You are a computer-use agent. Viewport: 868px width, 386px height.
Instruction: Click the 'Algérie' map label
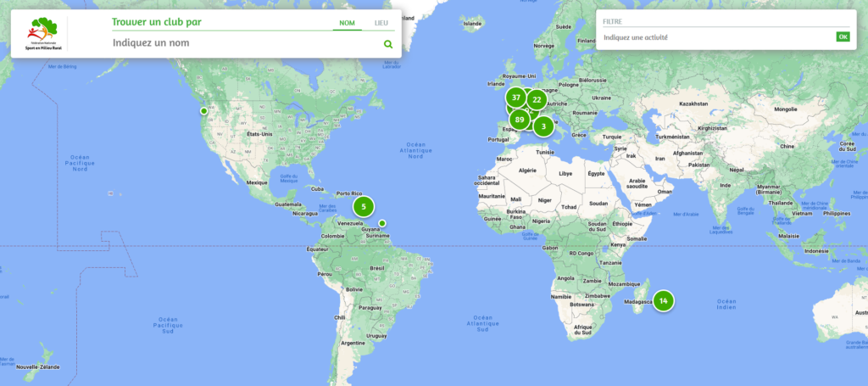(526, 171)
